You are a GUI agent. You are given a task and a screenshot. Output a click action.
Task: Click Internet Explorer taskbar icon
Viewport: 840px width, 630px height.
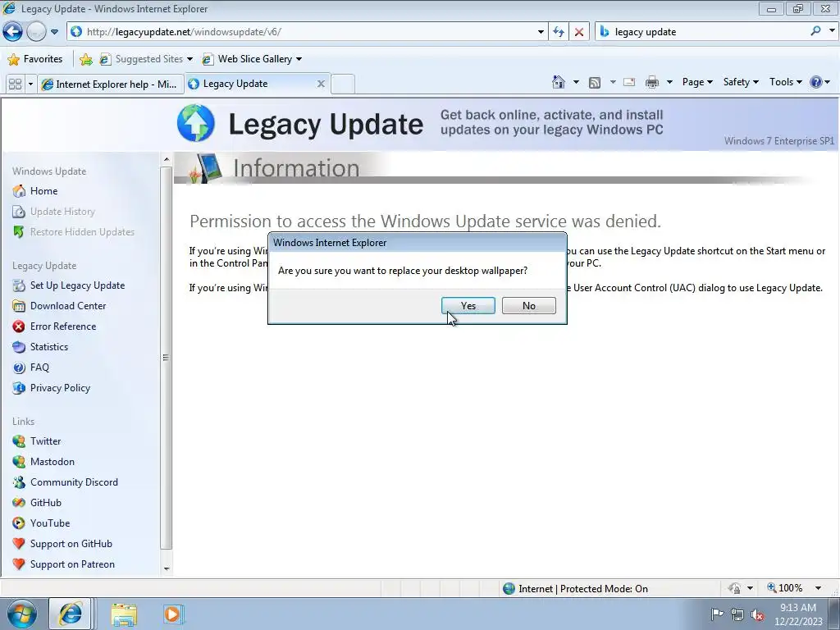tap(71, 614)
